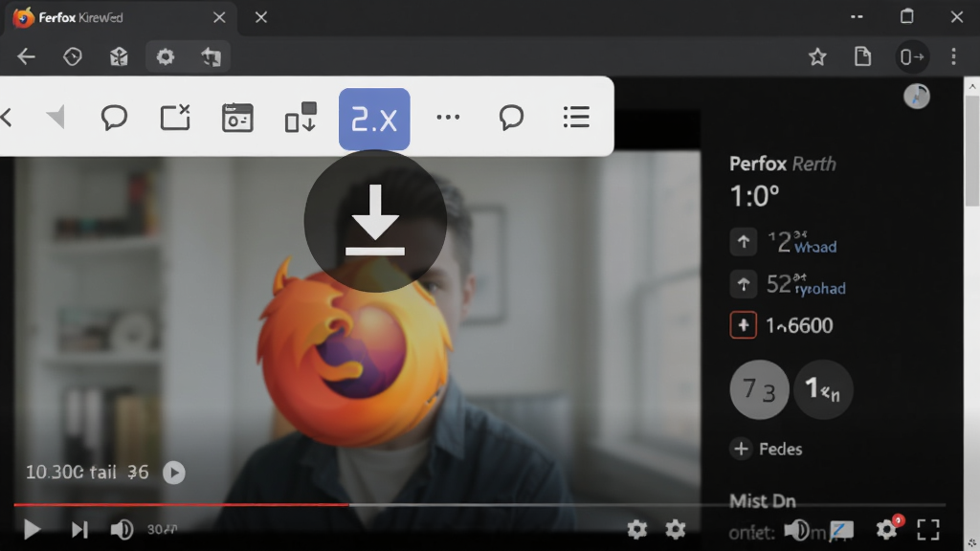Click the red video progress bar
Image resolution: width=980 pixels, height=551 pixels.
[x=181, y=504]
